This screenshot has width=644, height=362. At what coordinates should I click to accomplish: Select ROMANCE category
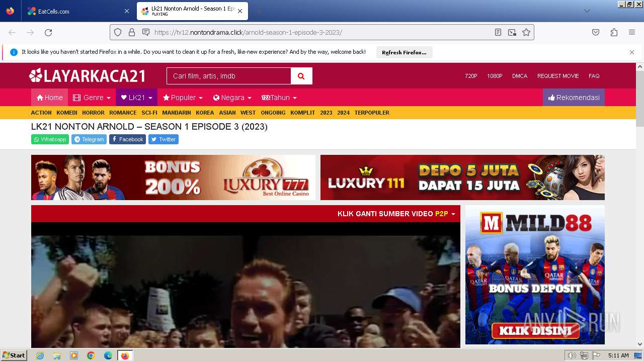point(123,113)
